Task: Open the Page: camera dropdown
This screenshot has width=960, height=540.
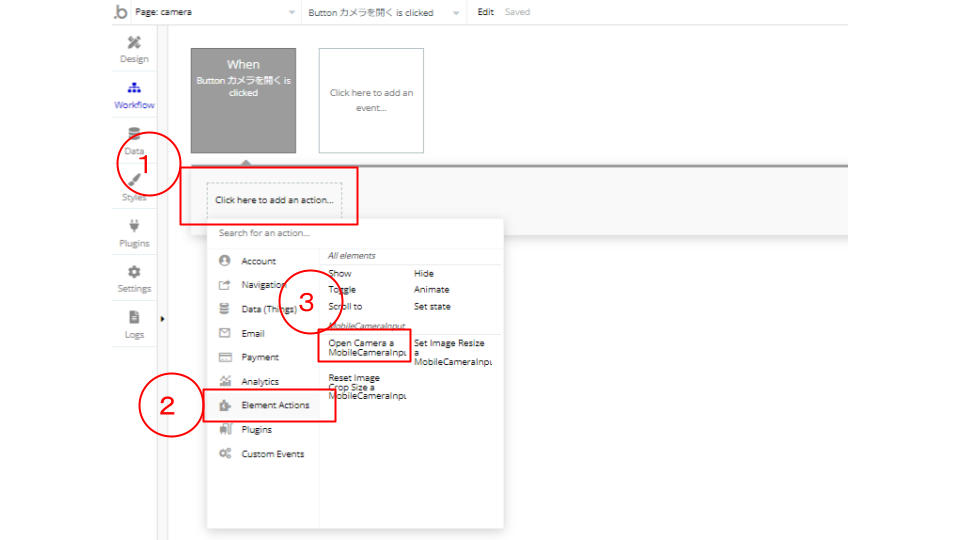Action: point(215,12)
